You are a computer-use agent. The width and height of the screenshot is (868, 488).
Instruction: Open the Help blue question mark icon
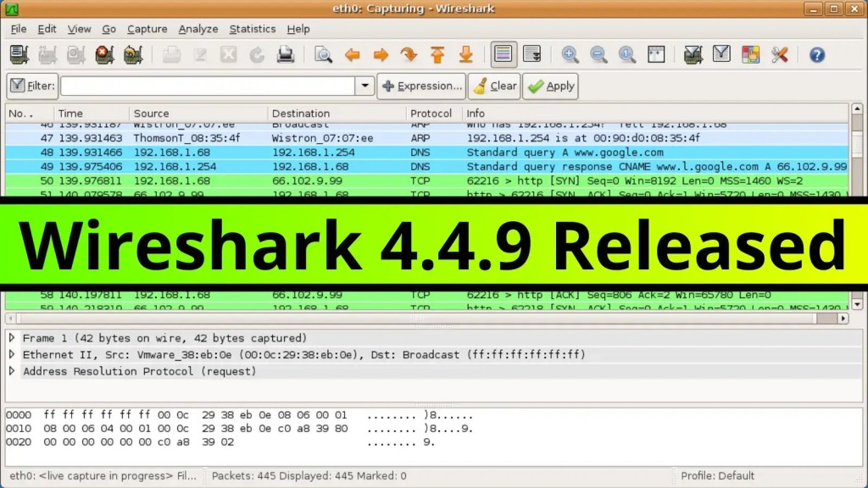click(815, 54)
